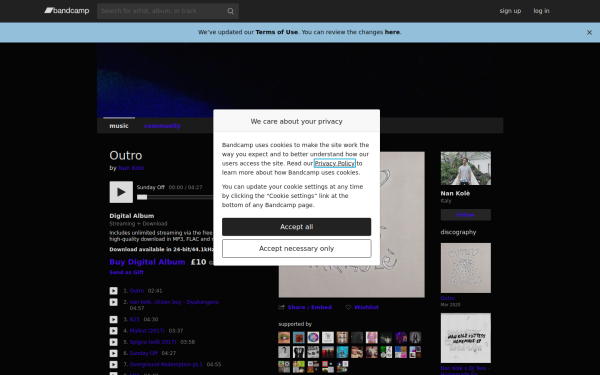Screen dimensions: 600x375
Task: Click Buy Digital Album
Action: [147, 262]
